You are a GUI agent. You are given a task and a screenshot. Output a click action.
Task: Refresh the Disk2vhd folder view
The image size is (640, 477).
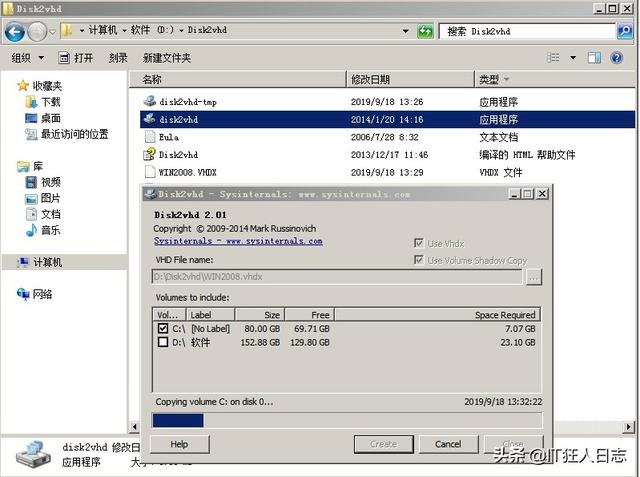(x=425, y=31)
